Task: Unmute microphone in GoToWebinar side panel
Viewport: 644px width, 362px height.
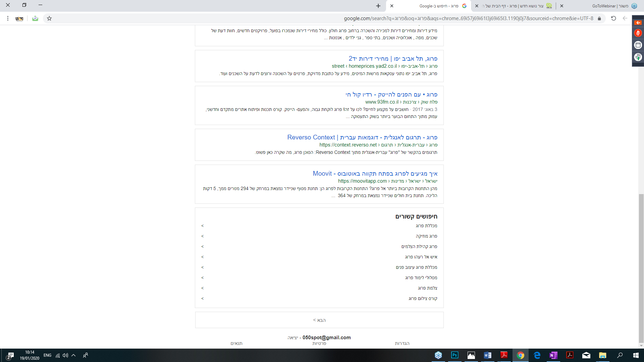Action: pyautogui.click(x=638, y=33)
